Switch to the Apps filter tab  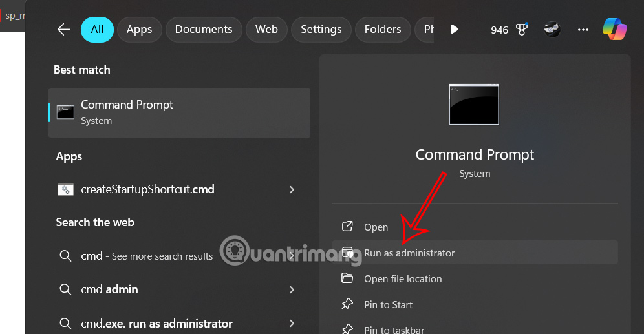tap(139, 30)
